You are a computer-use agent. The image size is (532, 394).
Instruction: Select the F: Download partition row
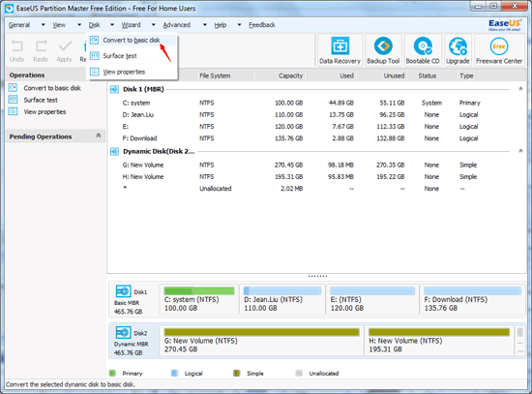(316, 138)
